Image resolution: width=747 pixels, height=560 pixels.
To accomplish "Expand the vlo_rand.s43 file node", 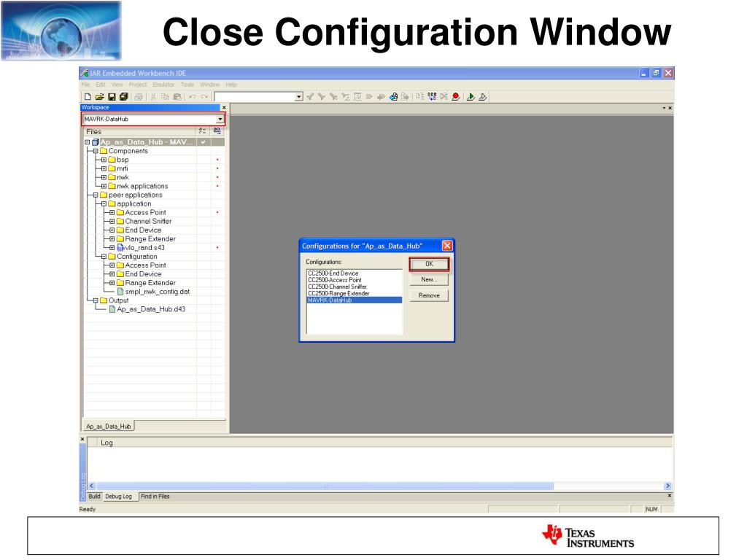I will click(x=112, y=248).
